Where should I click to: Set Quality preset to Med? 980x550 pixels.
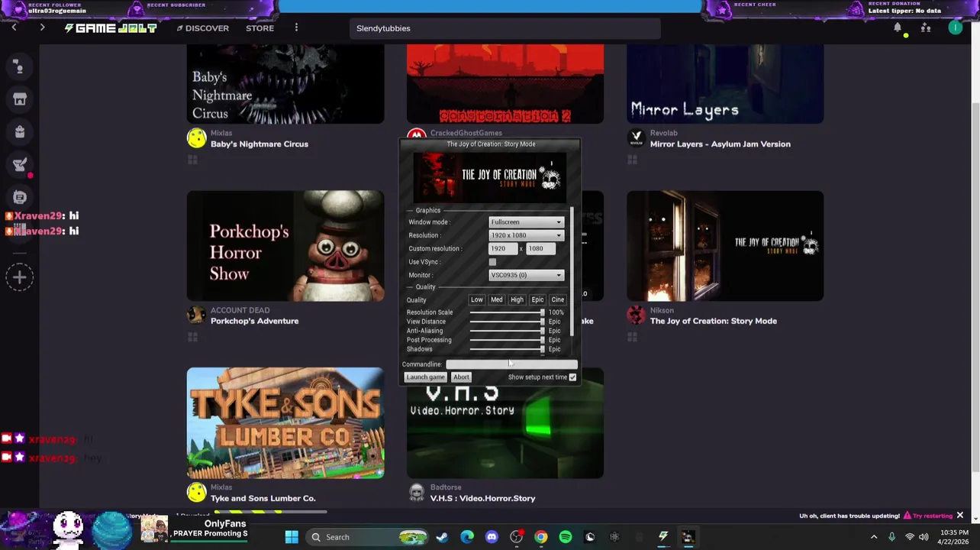[x=497, y=300]
